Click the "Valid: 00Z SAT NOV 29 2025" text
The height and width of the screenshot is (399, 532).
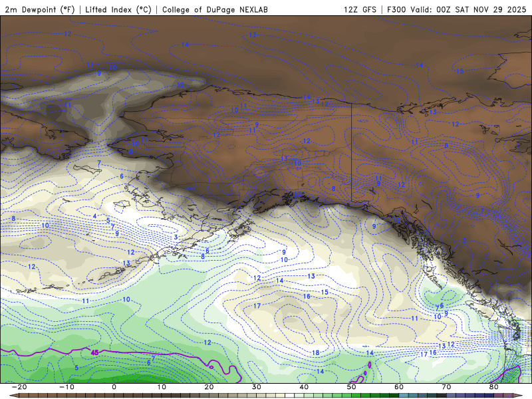pos(468,9)
